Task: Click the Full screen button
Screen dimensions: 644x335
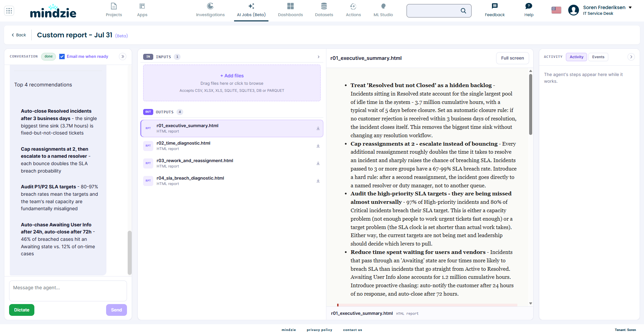Action: (x=512, y=58)
